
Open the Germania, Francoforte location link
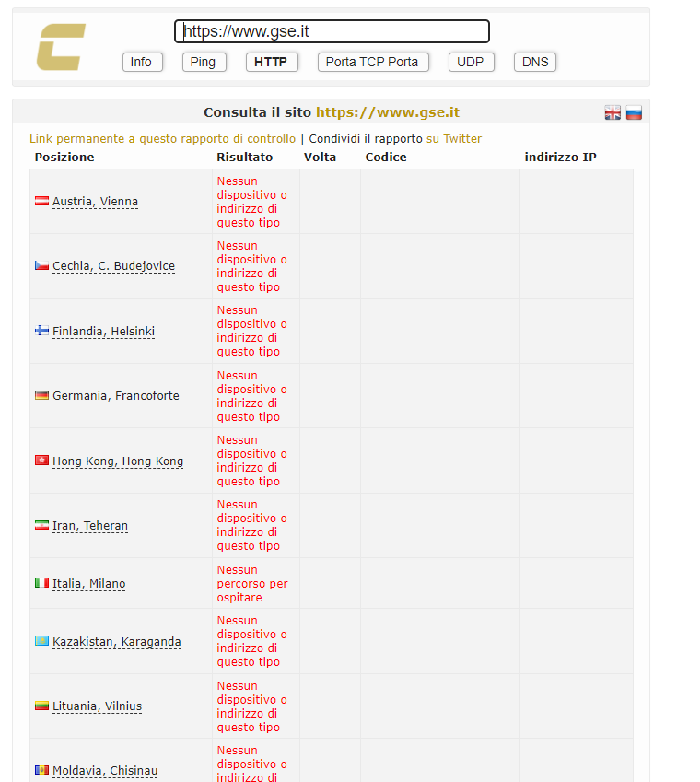click(115, 396)
